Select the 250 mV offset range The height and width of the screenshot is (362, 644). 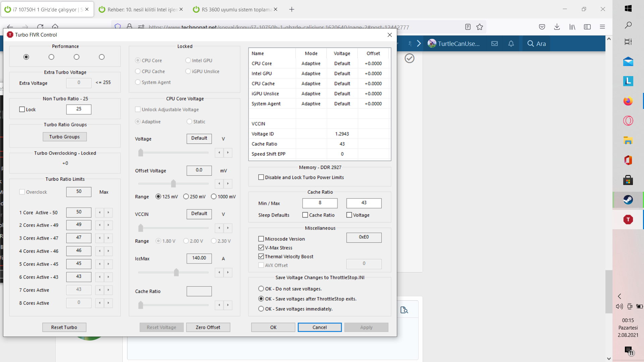coord(186,197)
